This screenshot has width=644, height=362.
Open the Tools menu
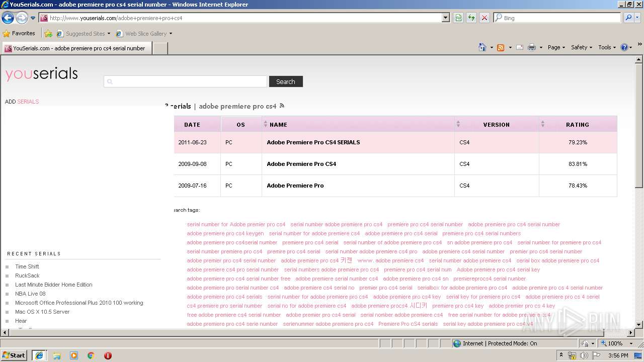click(x=607, y=47)
